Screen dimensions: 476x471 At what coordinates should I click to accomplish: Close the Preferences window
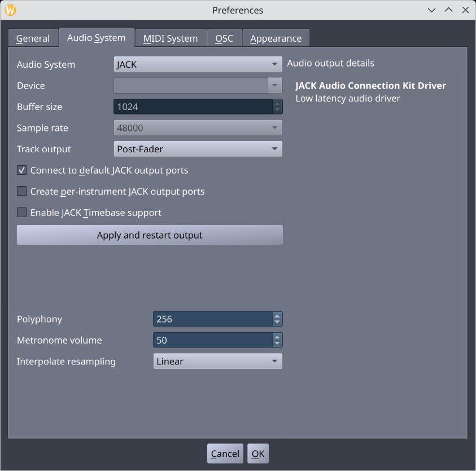coord(465,10)
